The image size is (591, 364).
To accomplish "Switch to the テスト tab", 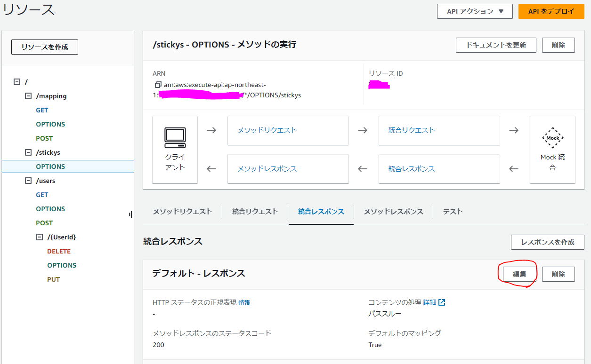I will point(452,211).
